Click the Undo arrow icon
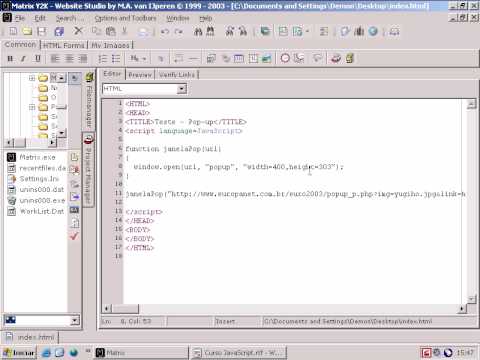Image resolution: width=480 pixels, height=360 pixels. [x=165, y=32]
